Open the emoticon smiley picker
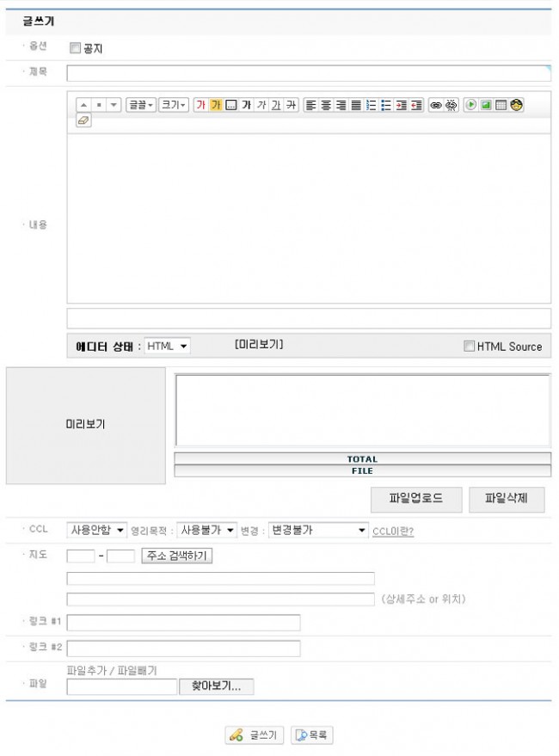Image resolution: width=559 pixels, height=756 pixels. (516, 105)
